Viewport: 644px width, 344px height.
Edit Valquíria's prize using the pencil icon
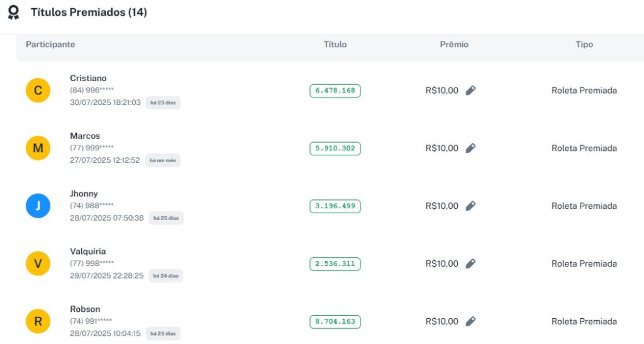(470, 264)
